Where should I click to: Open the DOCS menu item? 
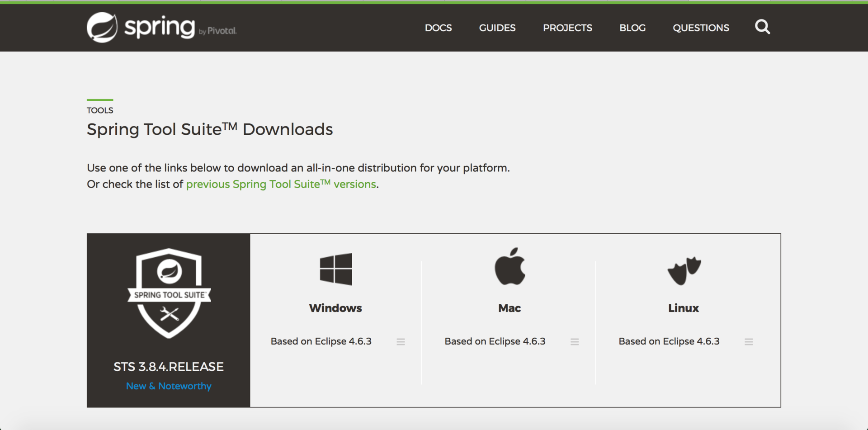438,28
